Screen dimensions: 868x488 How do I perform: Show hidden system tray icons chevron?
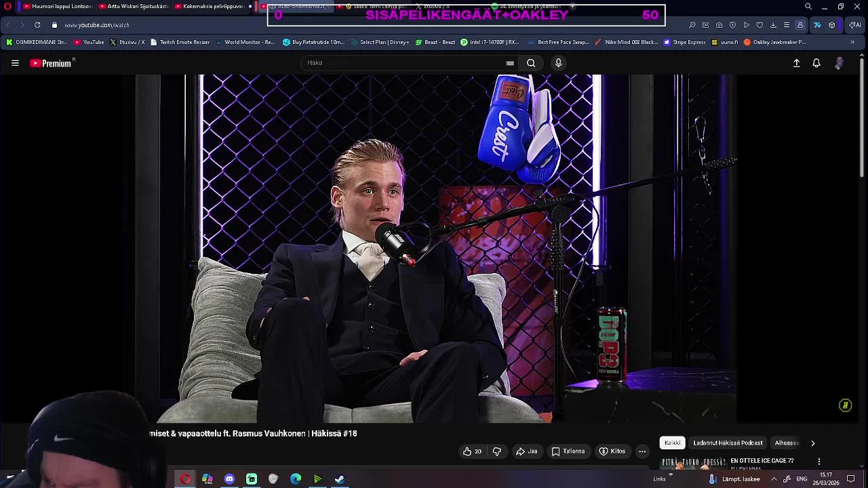point(774,479)
